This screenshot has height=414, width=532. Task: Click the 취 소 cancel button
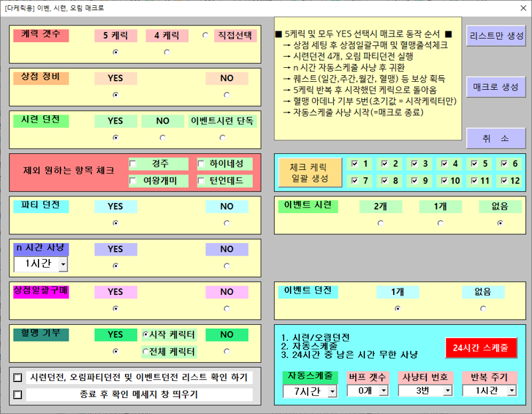pyautogui.click(x=495, y=138)
